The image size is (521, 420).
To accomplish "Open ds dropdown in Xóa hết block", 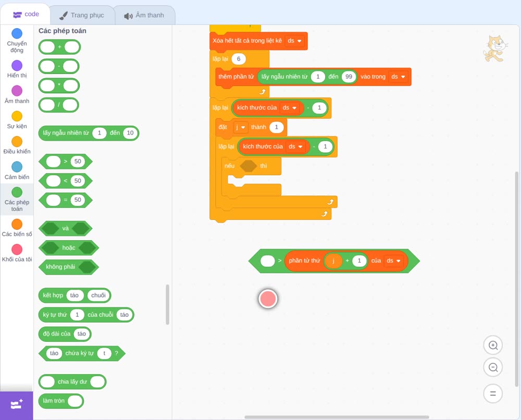I will pyautogui.click(x=294, y=41).
